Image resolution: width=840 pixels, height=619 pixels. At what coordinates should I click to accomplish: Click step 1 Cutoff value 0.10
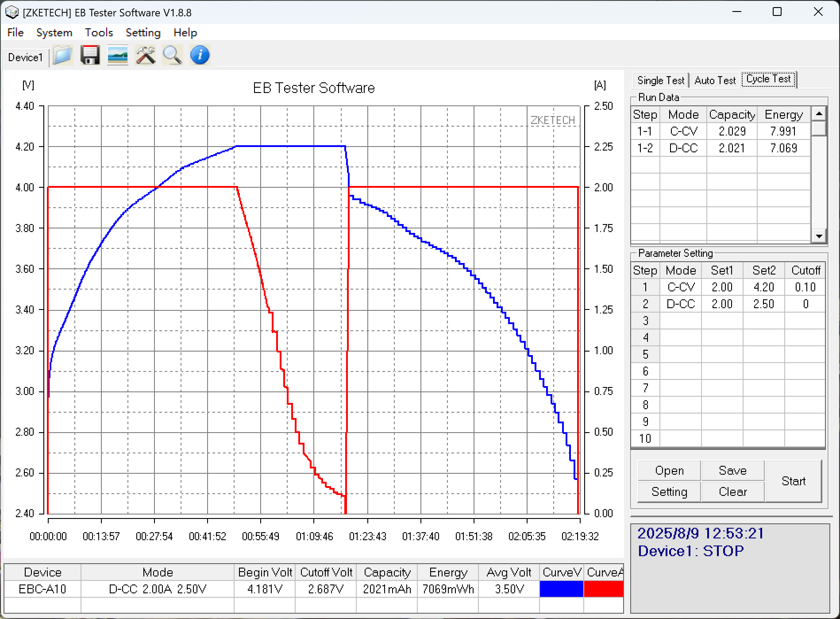[805, 287]
